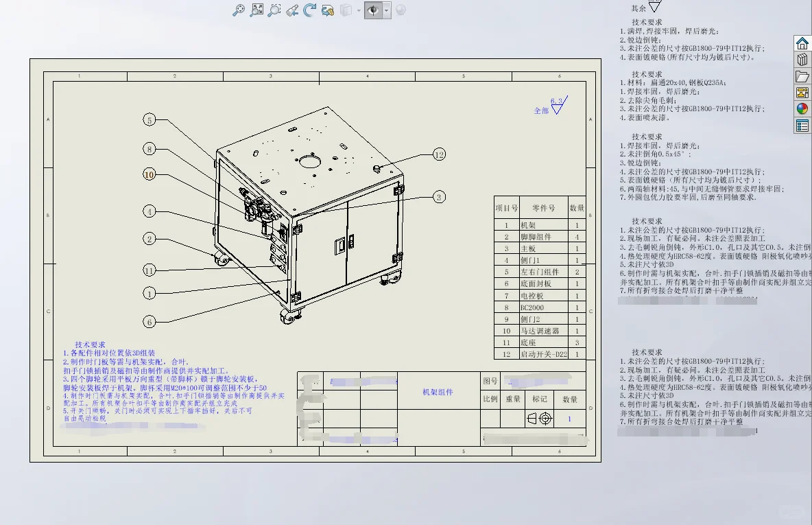Screen dimensions: 812x525
Task: Click the greyed Display Style cube icon
Action: point(346,10)
